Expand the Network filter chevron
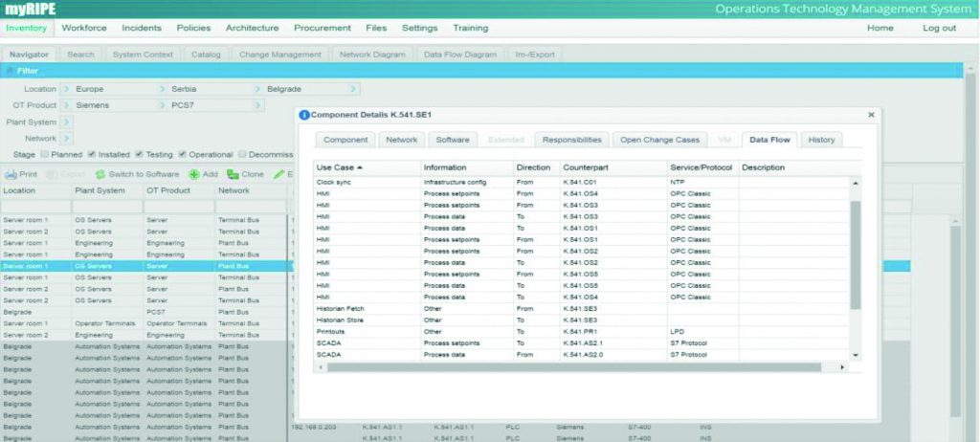 [66, 138]
